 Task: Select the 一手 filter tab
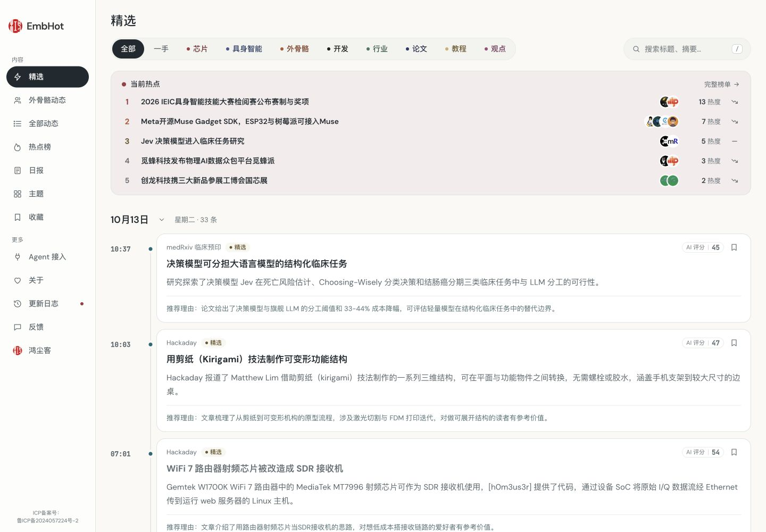[161, 49]
